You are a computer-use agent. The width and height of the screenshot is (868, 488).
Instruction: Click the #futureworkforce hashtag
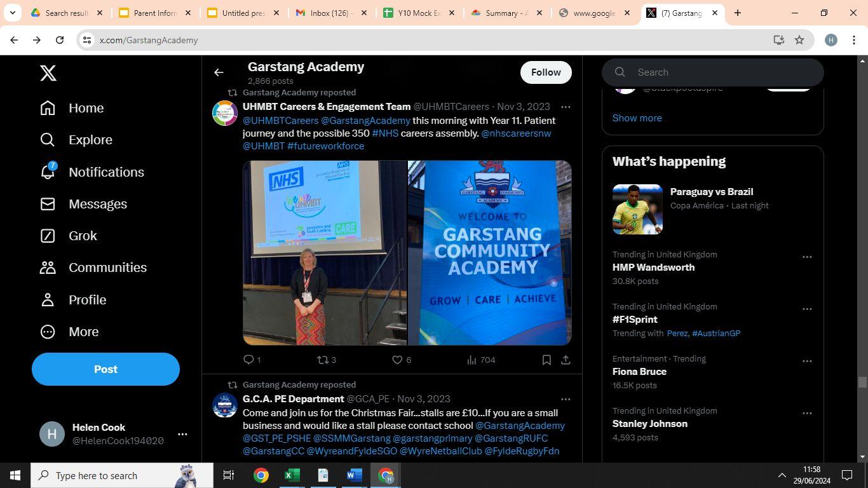326,146
